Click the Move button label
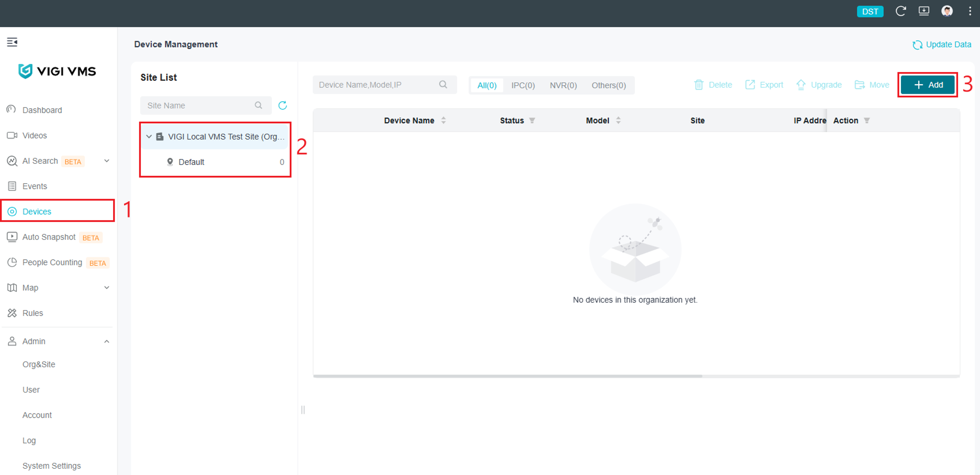Viewport: 980px width, 475px height. [879, 85]
